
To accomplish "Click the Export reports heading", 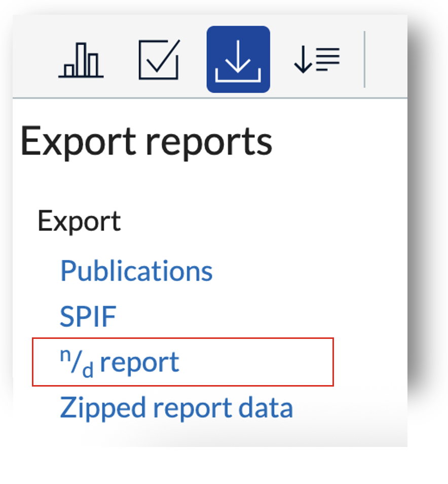I will pyautogui.click(x=146, y=143).
